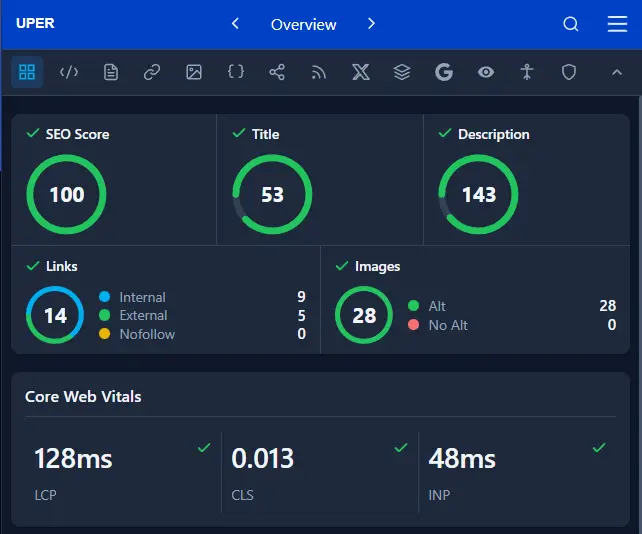Open the Meta tags code icon

pyautogui.click(x=69, y=72)
